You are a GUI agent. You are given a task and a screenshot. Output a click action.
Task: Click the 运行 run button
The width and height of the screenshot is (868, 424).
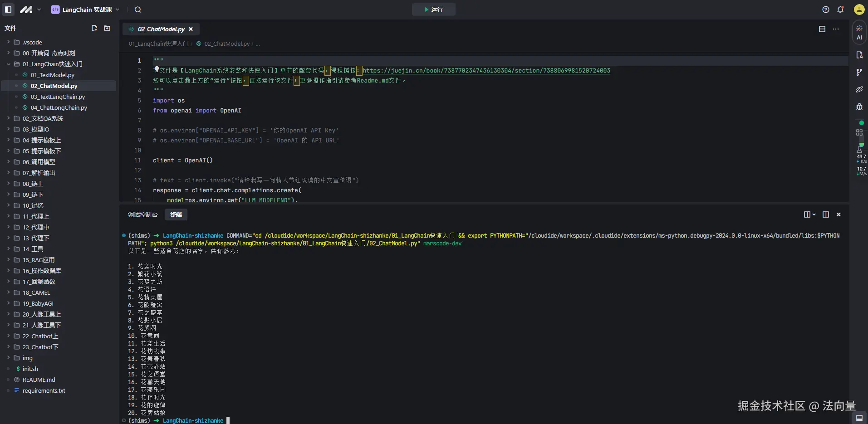pos(433,10)
